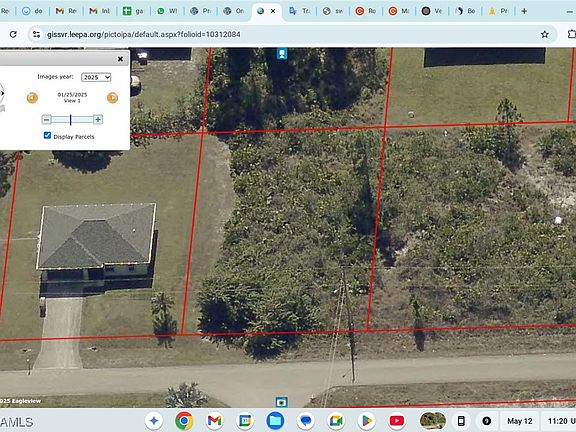Image resolution: width=576 pixels, height=432 pixels.
Task: Click the previous image orange arrow
Action: 32,98
